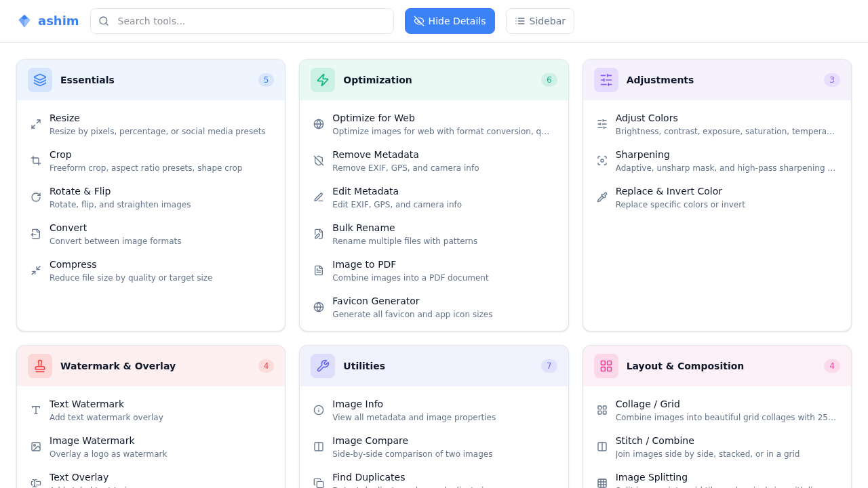Click the Rotate & Flip icon
Viewport: 868px width, 488px height.
(x=36, y=197)
